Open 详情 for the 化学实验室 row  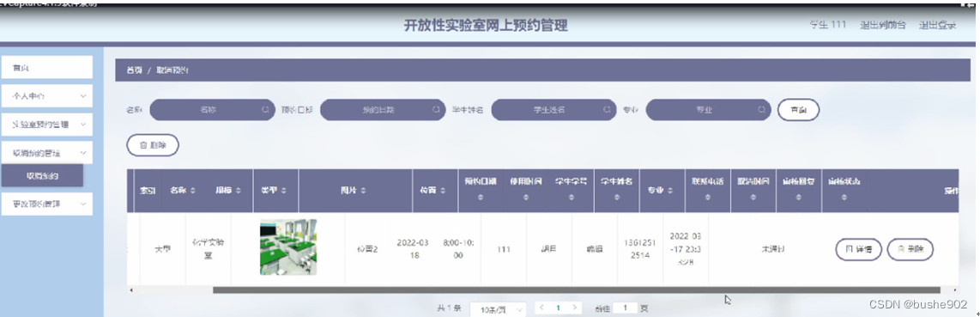click(x=858, y=249)
